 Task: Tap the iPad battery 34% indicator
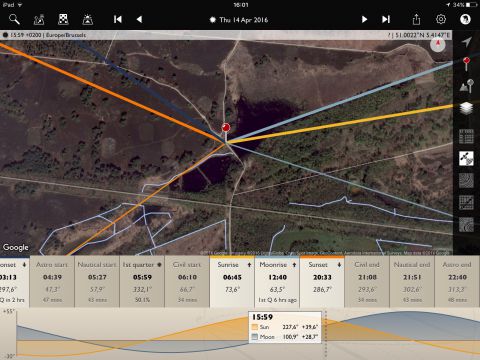click(x=465, y=5)
